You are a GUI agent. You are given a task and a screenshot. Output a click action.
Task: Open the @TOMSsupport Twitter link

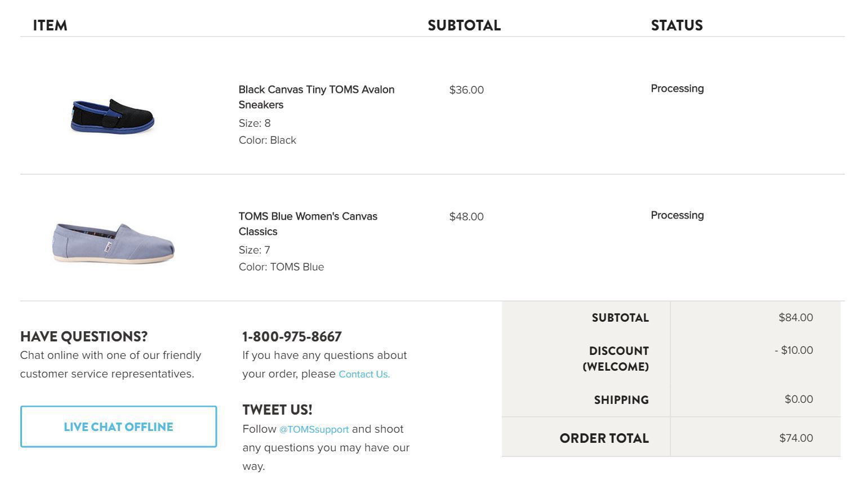(314, 429)
